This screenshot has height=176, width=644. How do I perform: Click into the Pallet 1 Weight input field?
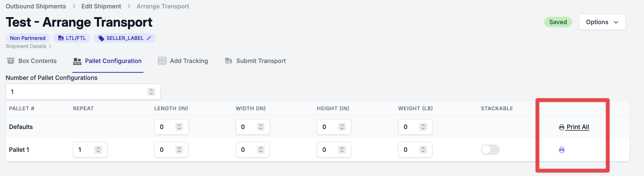415,150
